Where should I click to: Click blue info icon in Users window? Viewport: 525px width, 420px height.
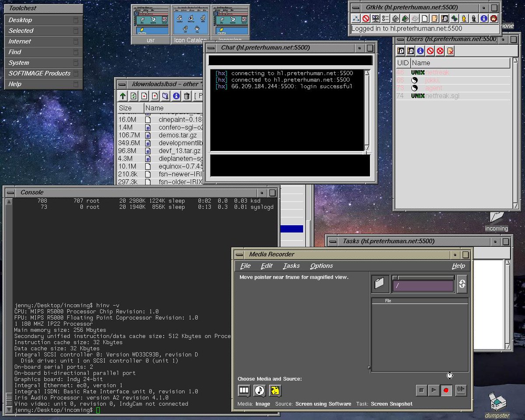[x=420, y=51]
